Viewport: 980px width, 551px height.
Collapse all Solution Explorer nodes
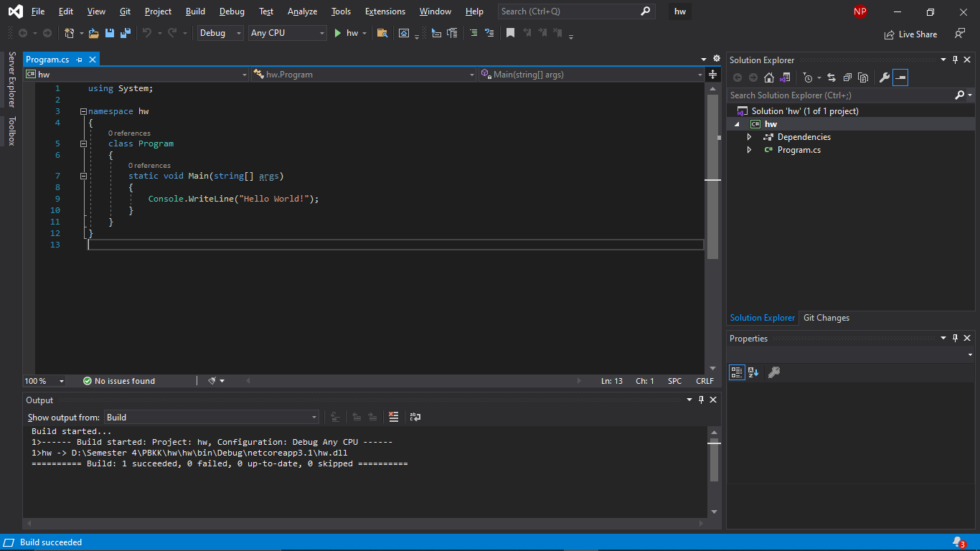[847, 77]
